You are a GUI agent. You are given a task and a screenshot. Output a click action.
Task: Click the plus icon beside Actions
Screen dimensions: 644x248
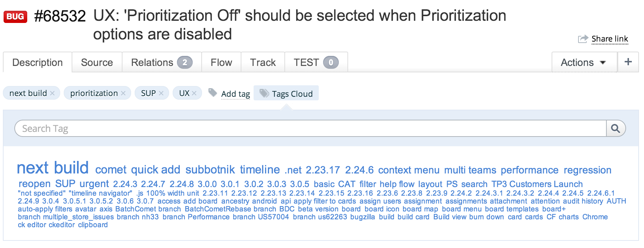click(628, 62)
